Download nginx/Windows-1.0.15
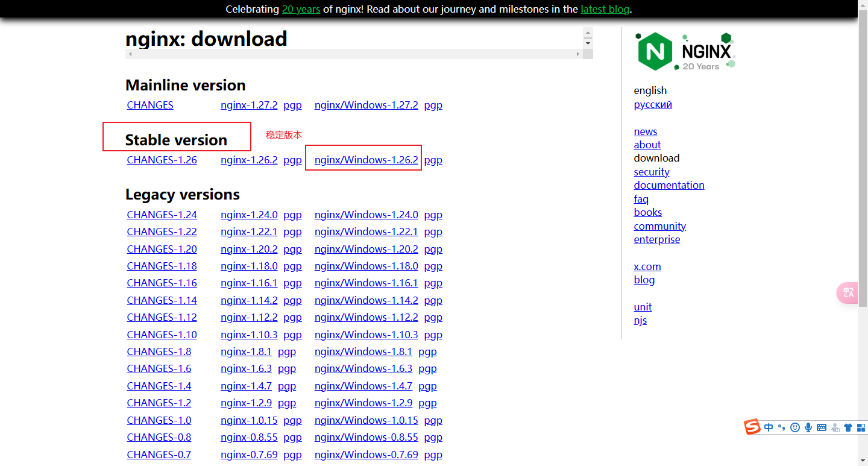This screenshot has height=466, width=868. [x=366, y=420]
